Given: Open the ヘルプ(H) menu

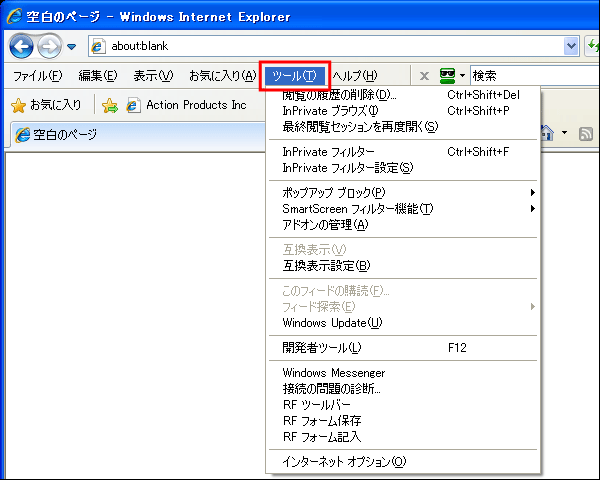Looking at the screenshot, I should pyautogui.click(x=354, y=76).
